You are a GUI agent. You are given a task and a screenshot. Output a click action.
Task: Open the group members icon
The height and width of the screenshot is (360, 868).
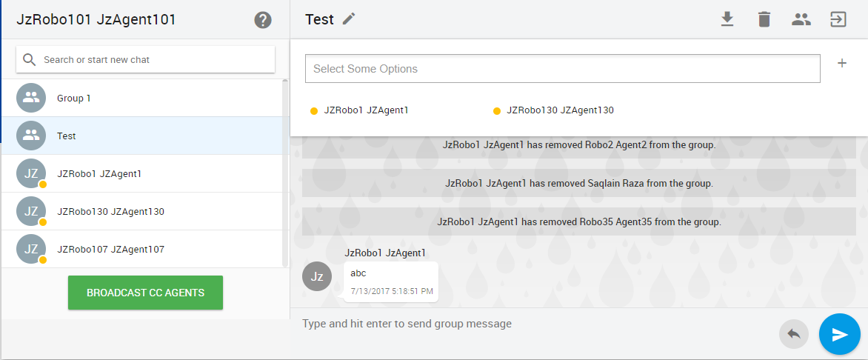pos(801,19)
